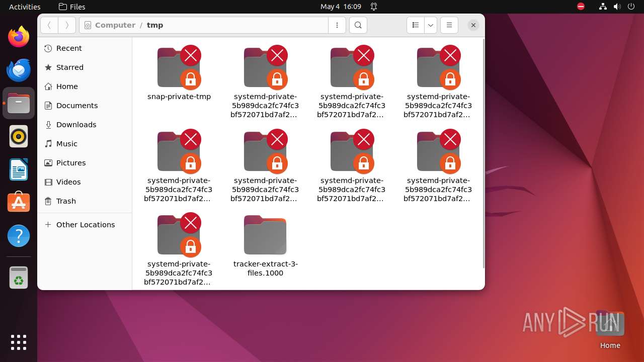Select tmp in the path bar
Image resolution: width=644 pixels, height=362 pixels.
[x=155, y=25]
